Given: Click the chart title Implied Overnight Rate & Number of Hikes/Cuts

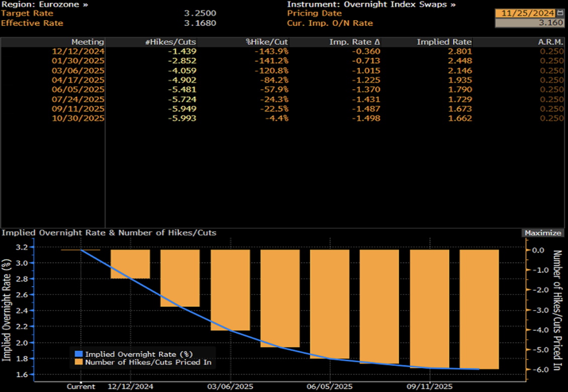Looking at the screenshot, I should (109, 233).
